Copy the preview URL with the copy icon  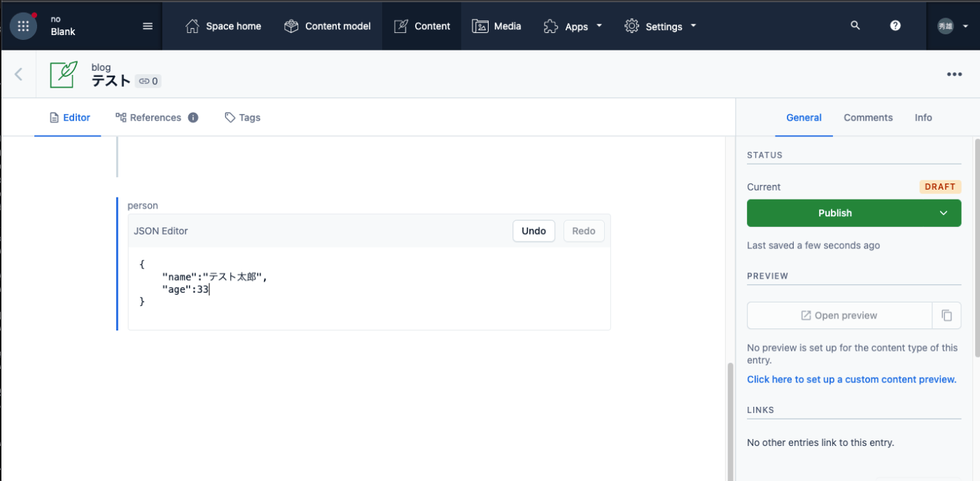pyautogui.click(x=947, y=316)
